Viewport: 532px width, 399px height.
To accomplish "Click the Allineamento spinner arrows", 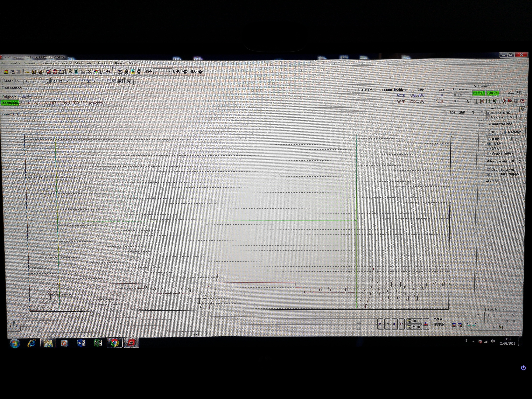I will pos(519,161).
